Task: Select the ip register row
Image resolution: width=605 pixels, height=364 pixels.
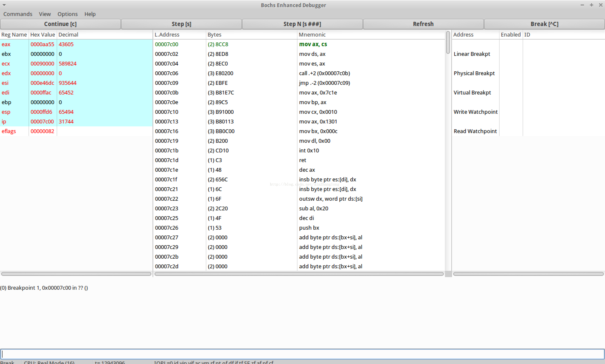Action: tap(76, 121)
